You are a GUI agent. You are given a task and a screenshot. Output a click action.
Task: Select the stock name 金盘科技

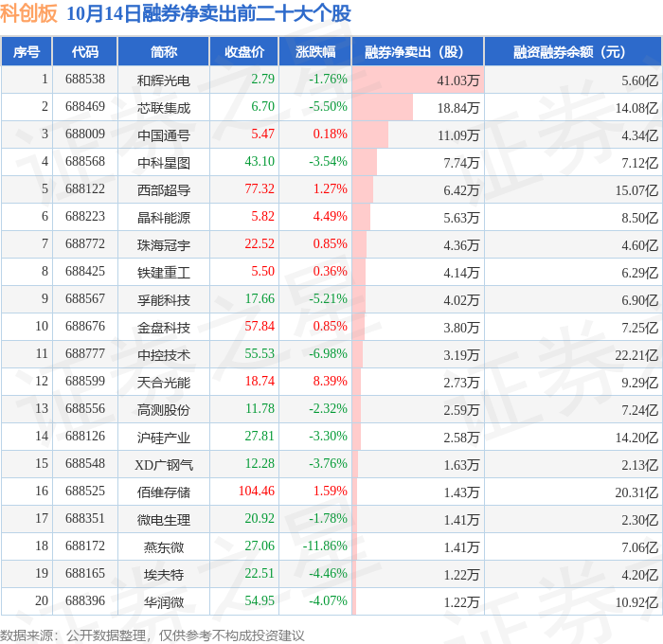164,328
